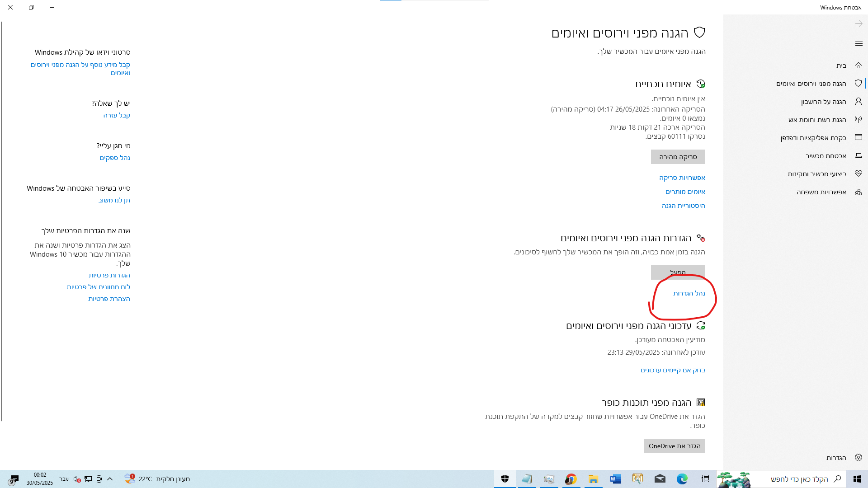Click the taskbar search box
This screenshot has width=868, height=488.
coord(781,479)
